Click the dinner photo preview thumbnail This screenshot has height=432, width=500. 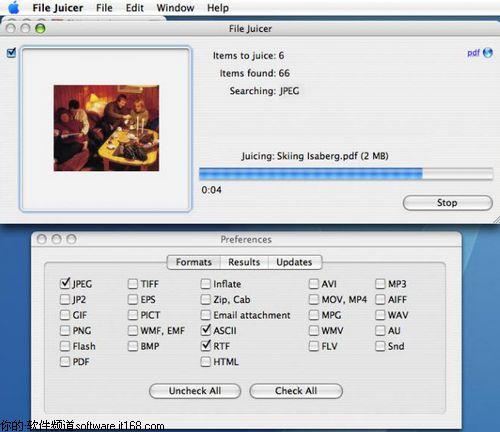(x=106, y=128)
